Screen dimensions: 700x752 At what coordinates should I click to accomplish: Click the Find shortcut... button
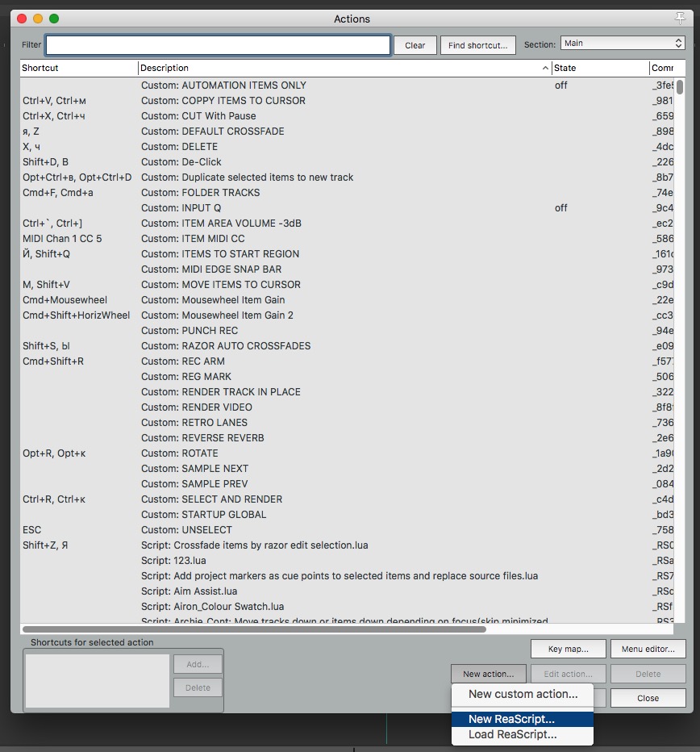pos(477,45)
